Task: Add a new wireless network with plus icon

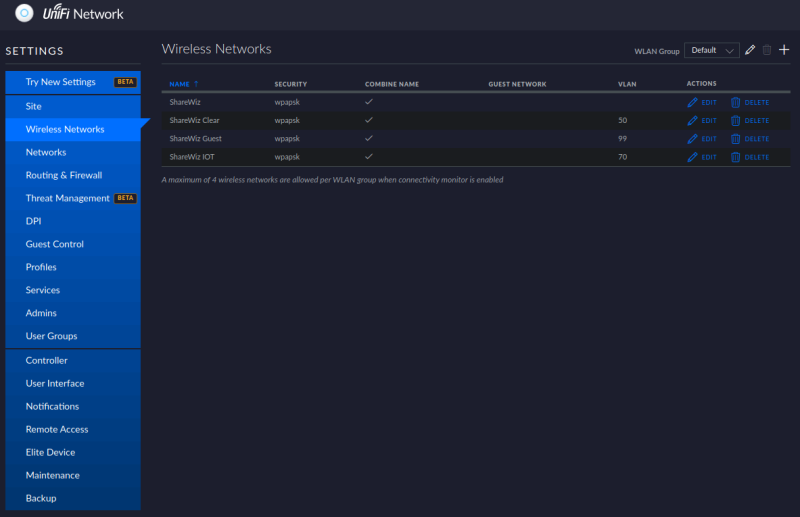Action: tap(784, 50)
